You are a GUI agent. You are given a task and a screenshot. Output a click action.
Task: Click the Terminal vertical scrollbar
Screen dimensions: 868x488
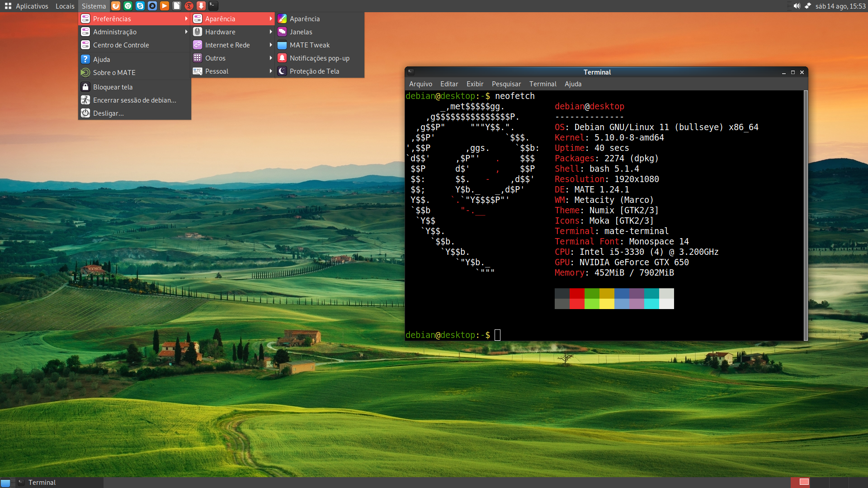tap(806, 215)
